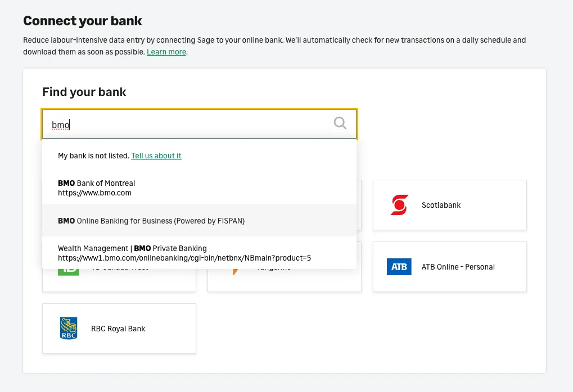Image resolution: width=573 pixels, height=392 pixels.
Task: Select the RBC Royal Bank label
Action: click(x=118, y=329)
